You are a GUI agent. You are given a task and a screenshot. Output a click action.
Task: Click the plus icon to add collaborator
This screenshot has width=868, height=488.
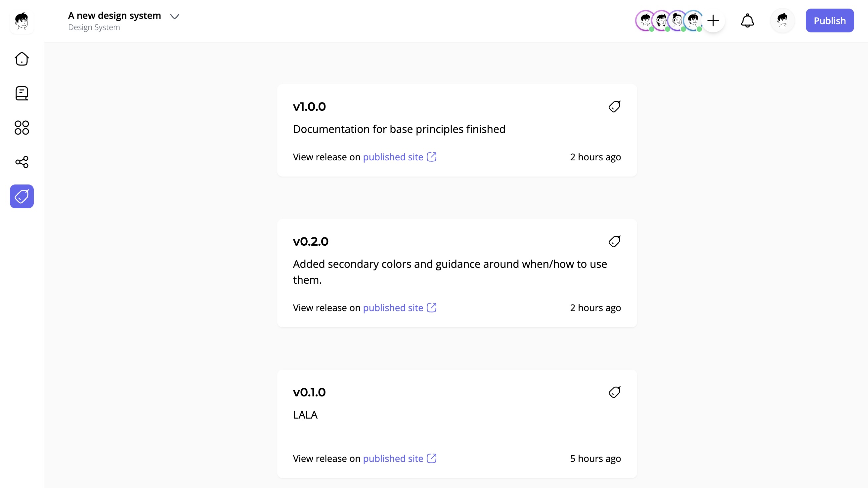tap(713, 20)
